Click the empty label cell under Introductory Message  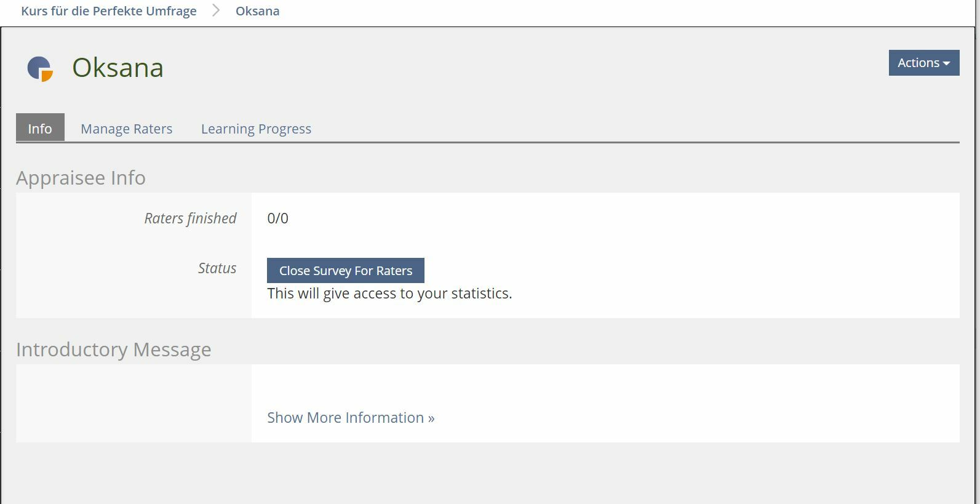coord(133,403)
